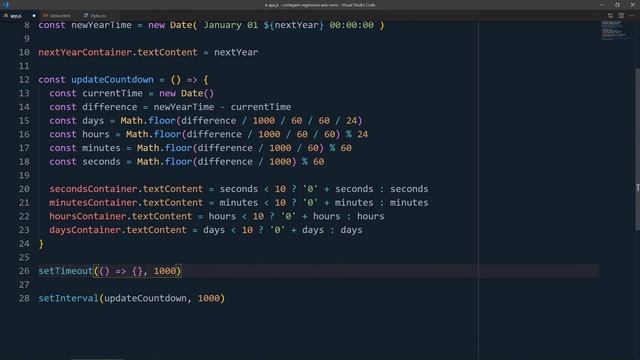This screenshot has height=360, width=640.
Task: Click the closing brace on line 24
Action: click(x=41, y=244)
